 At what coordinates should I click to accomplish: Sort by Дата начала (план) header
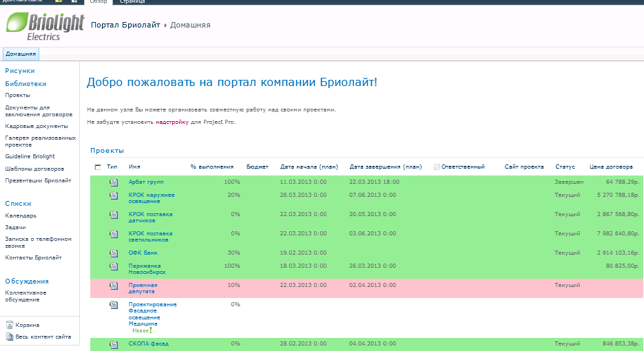click(309, 167)
